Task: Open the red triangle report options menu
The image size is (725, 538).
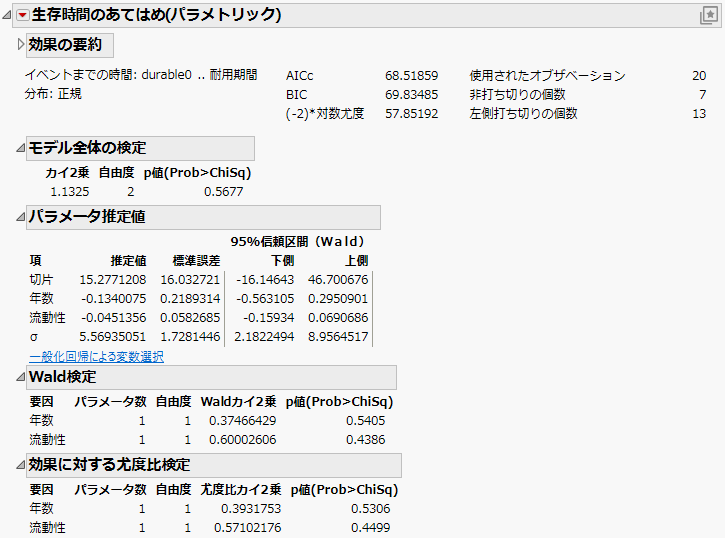Action: point(22,15)
